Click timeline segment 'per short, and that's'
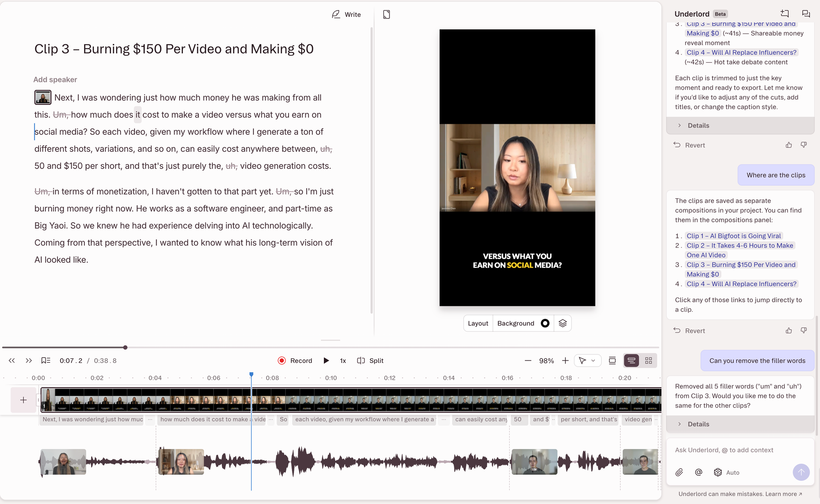Viewport: 820px width, 504px height. 589,419
